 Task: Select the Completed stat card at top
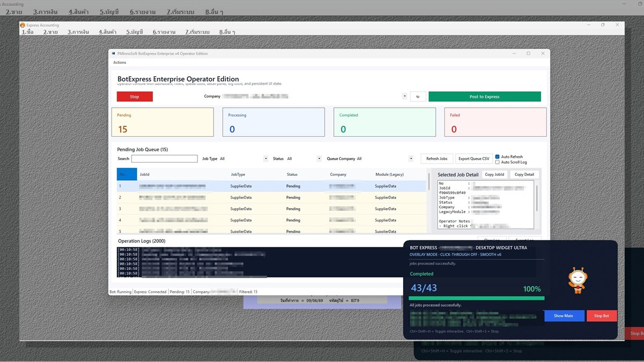pos(384,122)
